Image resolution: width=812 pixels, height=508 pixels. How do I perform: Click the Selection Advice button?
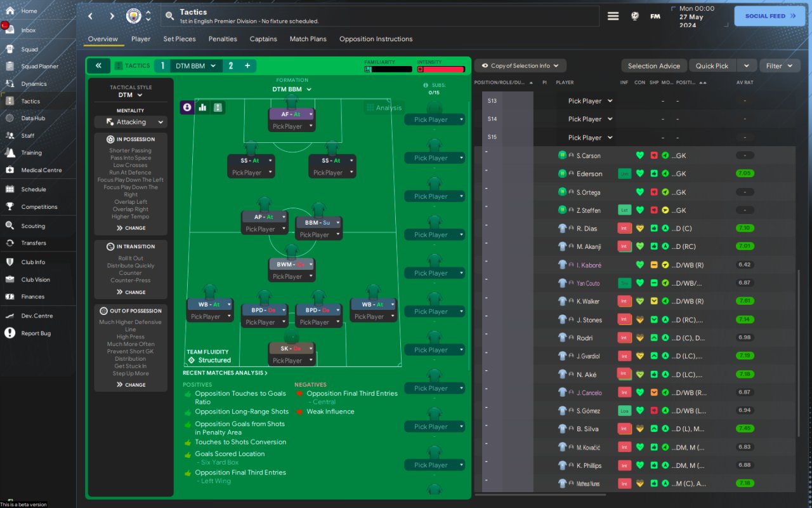pyautogui.click(x=654, y=65)
